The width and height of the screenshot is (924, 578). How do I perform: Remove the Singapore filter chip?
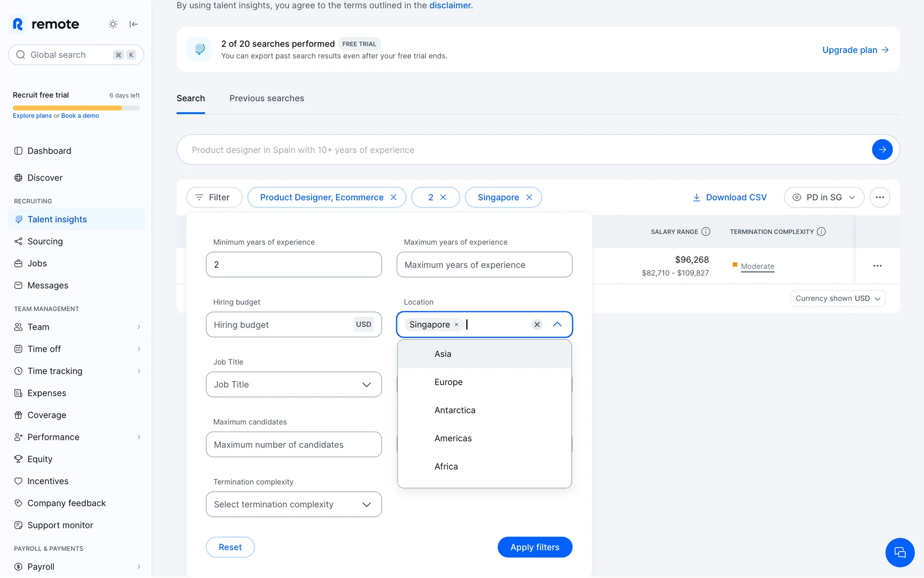529,197
